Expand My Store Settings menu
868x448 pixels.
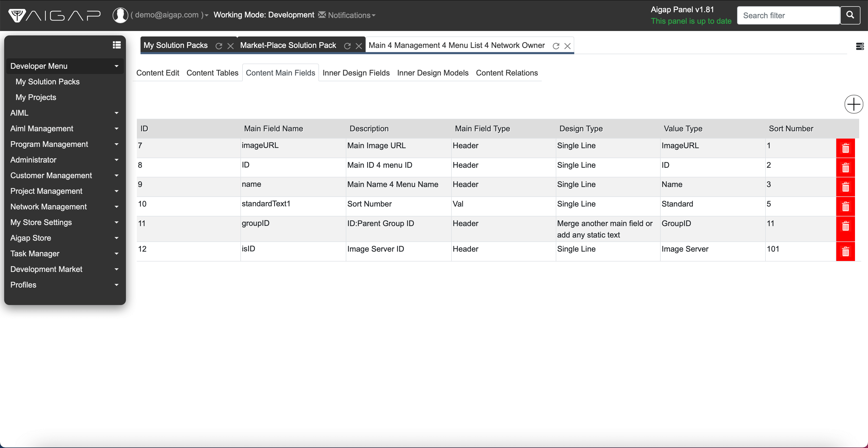pos(65,222)
